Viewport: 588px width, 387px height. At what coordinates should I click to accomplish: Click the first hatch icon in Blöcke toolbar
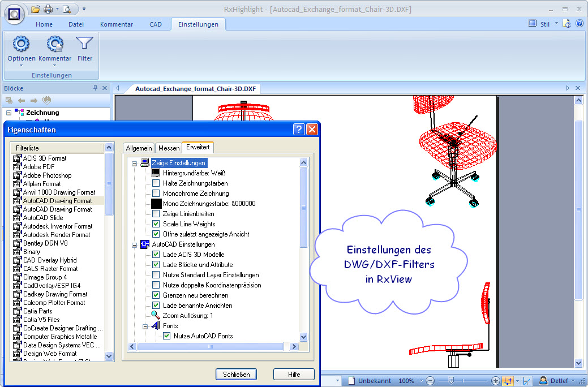(x=9, y=101)
